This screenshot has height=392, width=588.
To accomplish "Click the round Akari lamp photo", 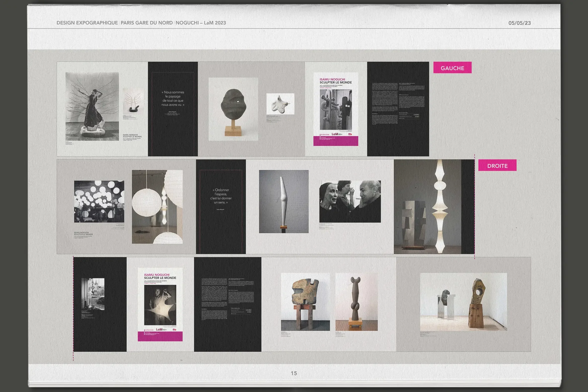I will pos(157,207).
